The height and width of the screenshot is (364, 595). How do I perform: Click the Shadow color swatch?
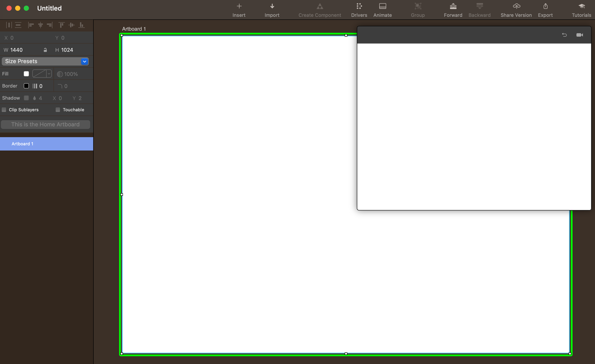(26, 98)
